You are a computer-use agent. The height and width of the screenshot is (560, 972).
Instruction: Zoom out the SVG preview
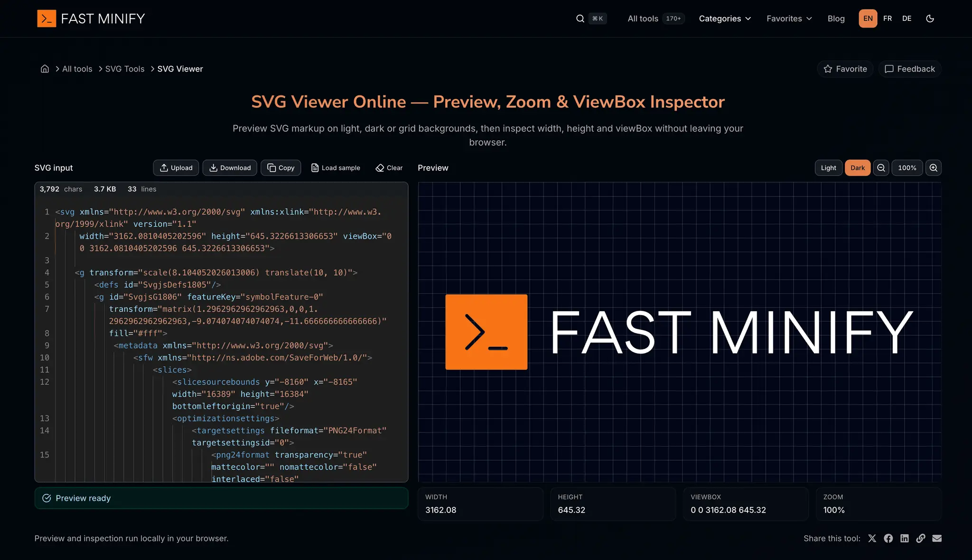point(881,168)
